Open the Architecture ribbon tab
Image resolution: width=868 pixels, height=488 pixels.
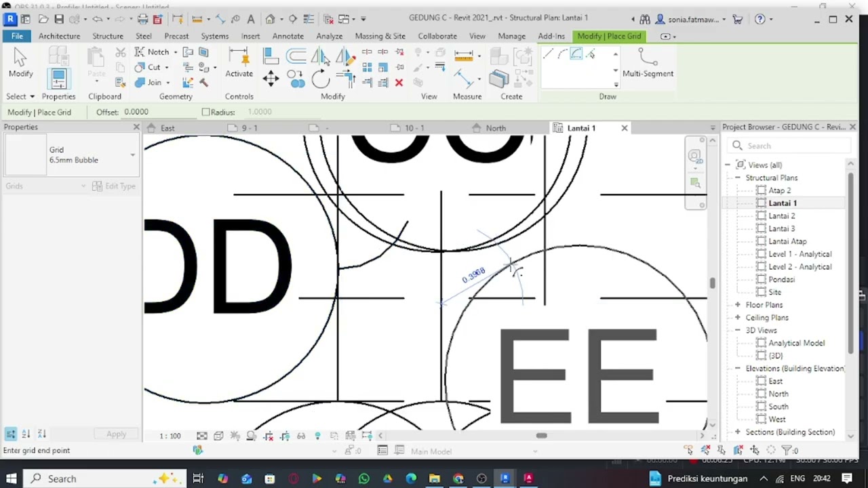59,36
